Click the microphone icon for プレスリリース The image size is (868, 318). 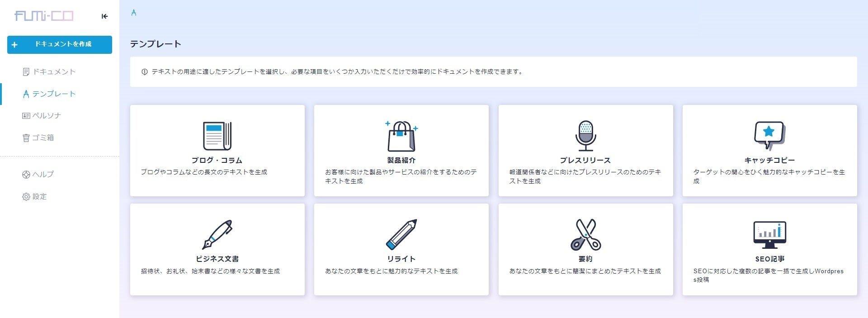point(585,136)
